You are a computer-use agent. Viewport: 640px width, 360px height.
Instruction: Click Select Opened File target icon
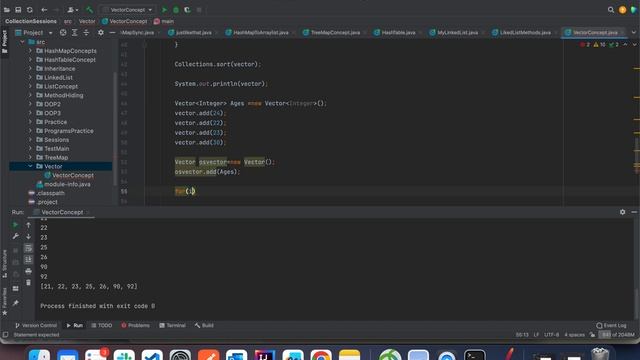click(x=63, y=33)
